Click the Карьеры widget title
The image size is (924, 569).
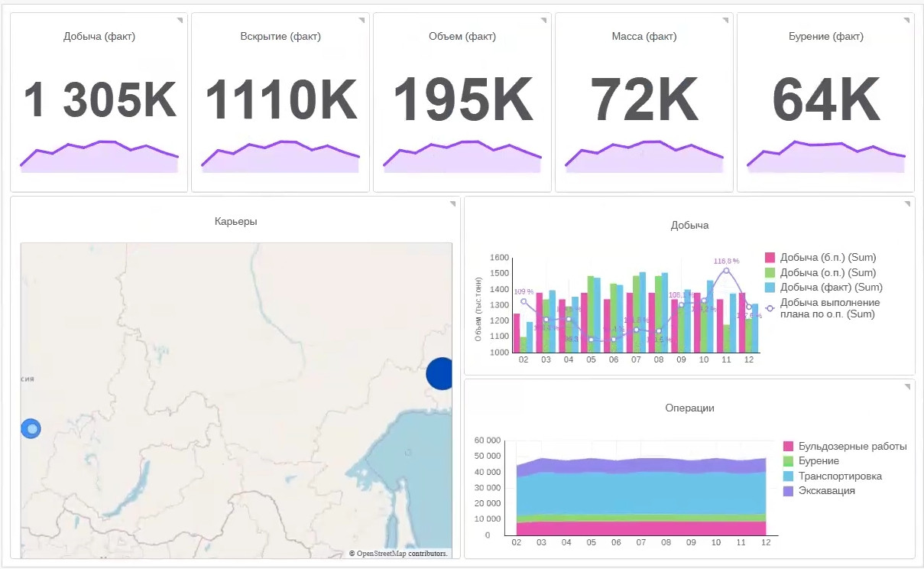tap(236, 221)
